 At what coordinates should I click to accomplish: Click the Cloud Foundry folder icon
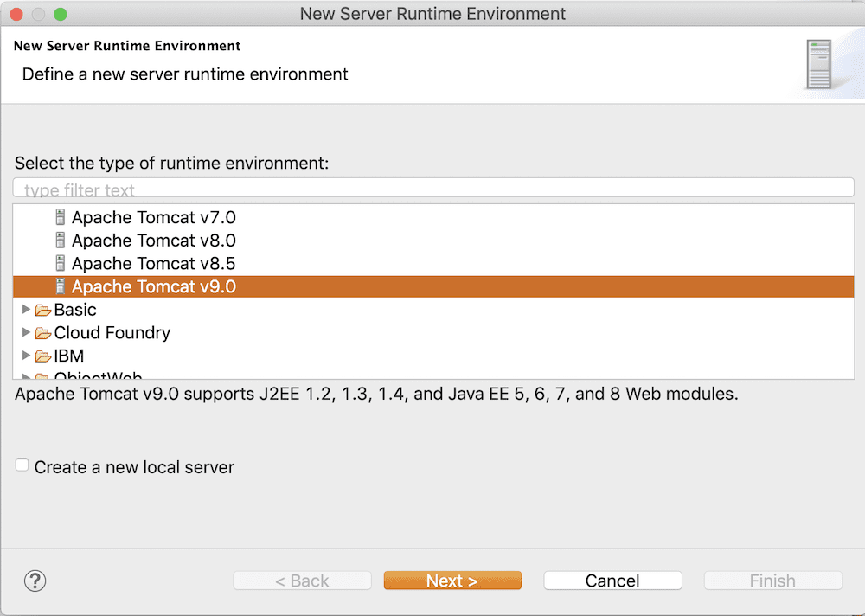[43, 333]
